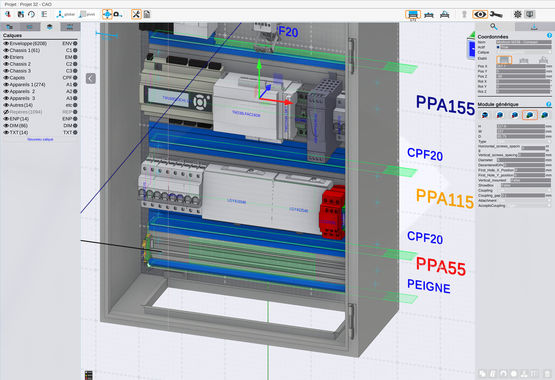Click the ENV layer color dot
Screen dimensions: 555x380
[x=75, y=44]
